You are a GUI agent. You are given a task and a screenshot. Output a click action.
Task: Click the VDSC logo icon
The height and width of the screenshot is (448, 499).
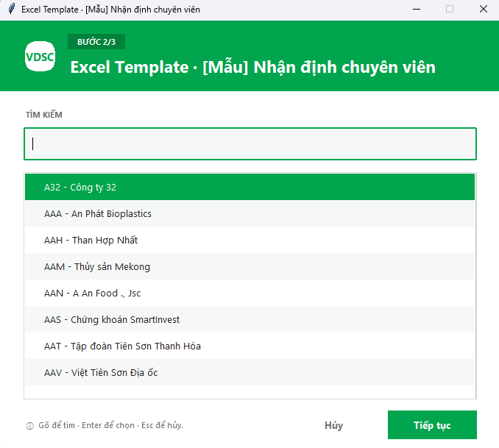(x=40, y=57)
